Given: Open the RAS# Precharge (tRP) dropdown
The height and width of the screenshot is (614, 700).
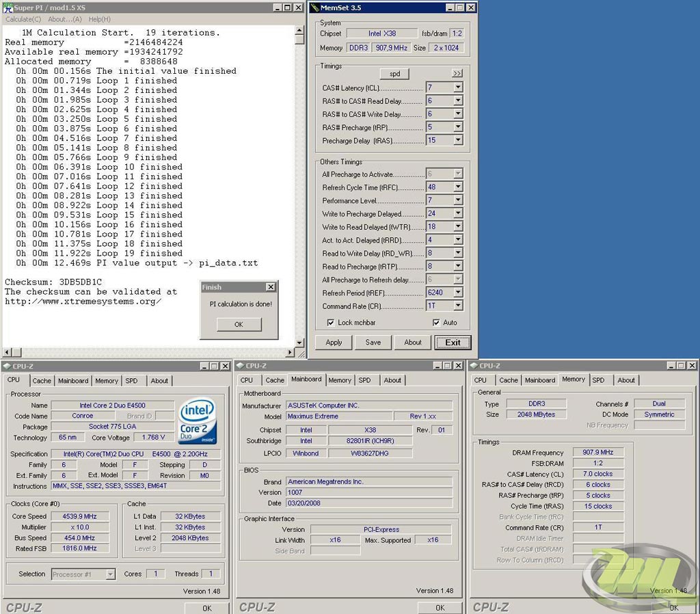Looking at the screenshot, I should click(x=458, y=127).
